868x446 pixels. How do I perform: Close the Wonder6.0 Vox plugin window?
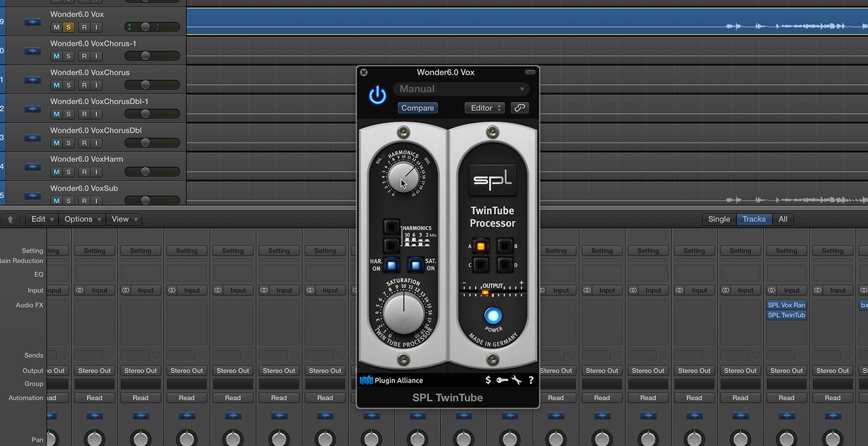[x=364, y=72]
